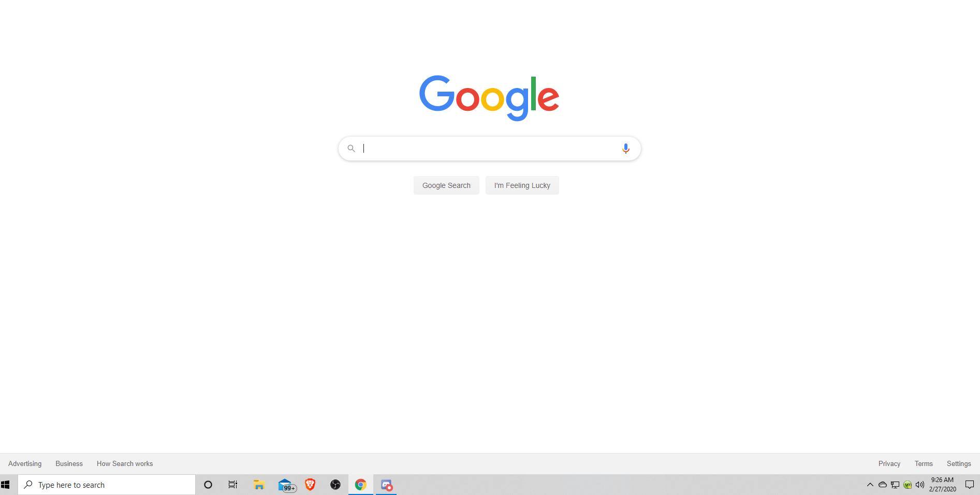980x495 pixels.
Task: Click the I'm Feeling Lucky button
Action: [x=522, y=185]
